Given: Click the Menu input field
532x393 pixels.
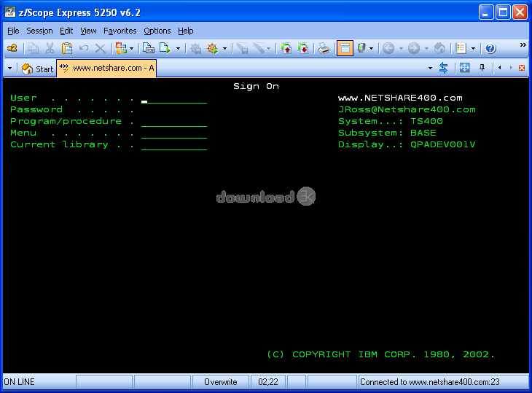Looking at the screenshot, I should [x=174, y=133].
